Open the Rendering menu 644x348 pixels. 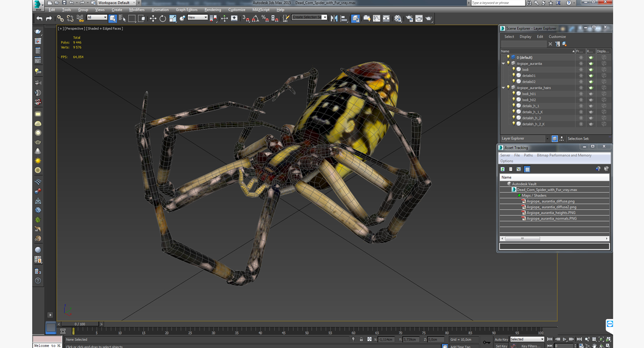click(213, 10)
